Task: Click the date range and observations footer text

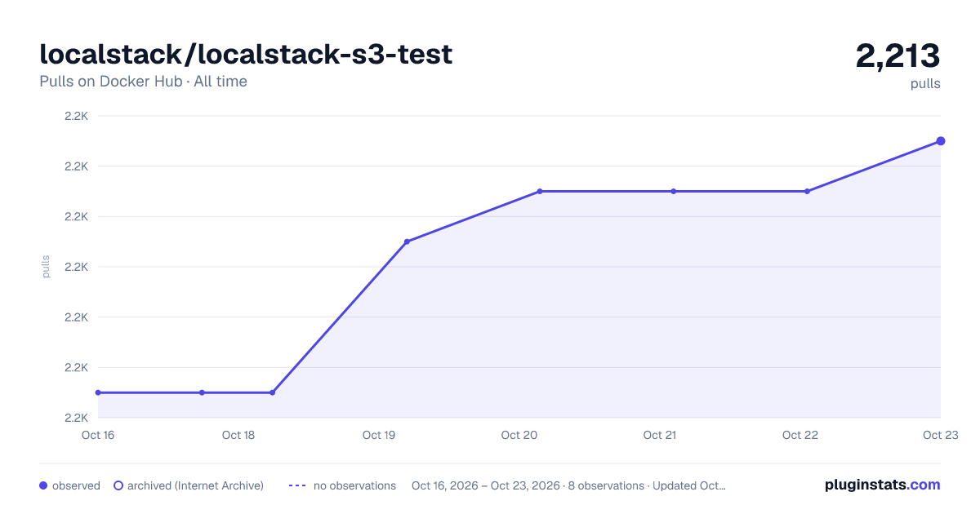Action: pyautogui.click(x=568, y=485)
